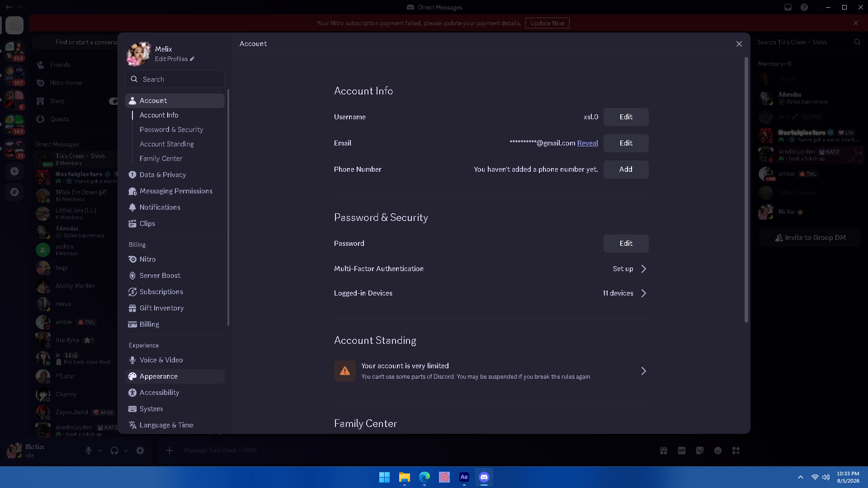Click the Subscriptions icon in sidebar
The height and width of the screenshot is (488, 868).
point(132,292)
